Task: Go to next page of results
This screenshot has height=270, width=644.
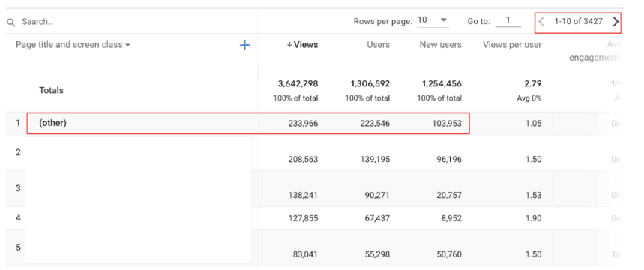Action: pos(615,21)
